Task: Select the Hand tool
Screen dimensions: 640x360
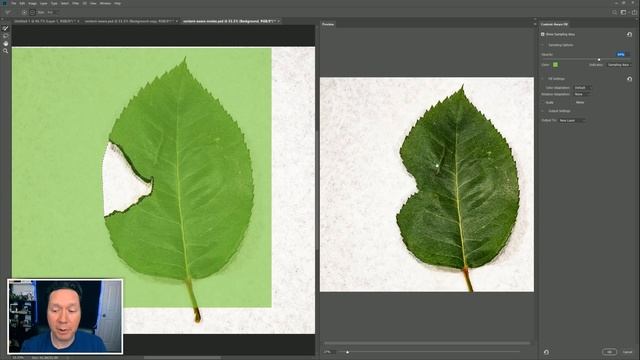Action: 5,43
